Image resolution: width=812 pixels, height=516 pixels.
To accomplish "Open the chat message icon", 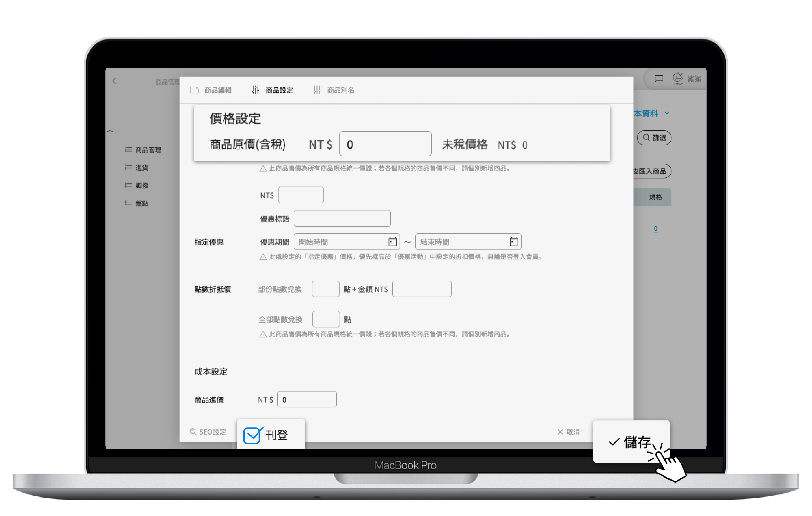I will tap(659, 78).
